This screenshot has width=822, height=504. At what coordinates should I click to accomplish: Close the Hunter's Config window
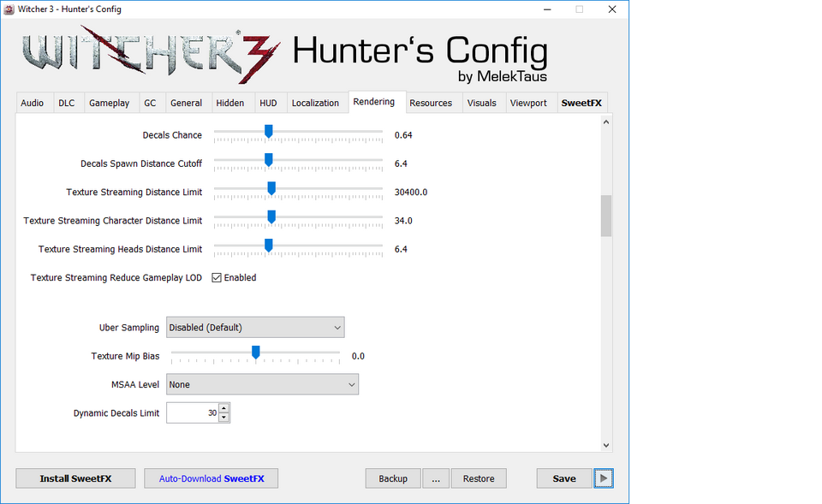pos(611,9)
